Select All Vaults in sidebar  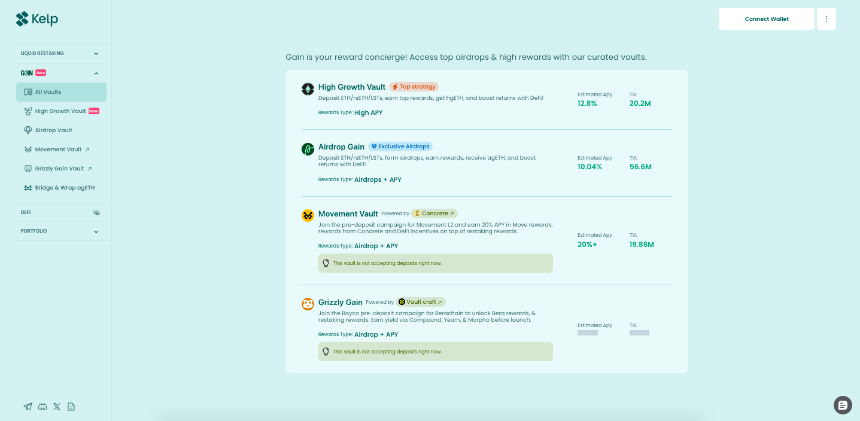pyautogui.click(x=61, y=92)
